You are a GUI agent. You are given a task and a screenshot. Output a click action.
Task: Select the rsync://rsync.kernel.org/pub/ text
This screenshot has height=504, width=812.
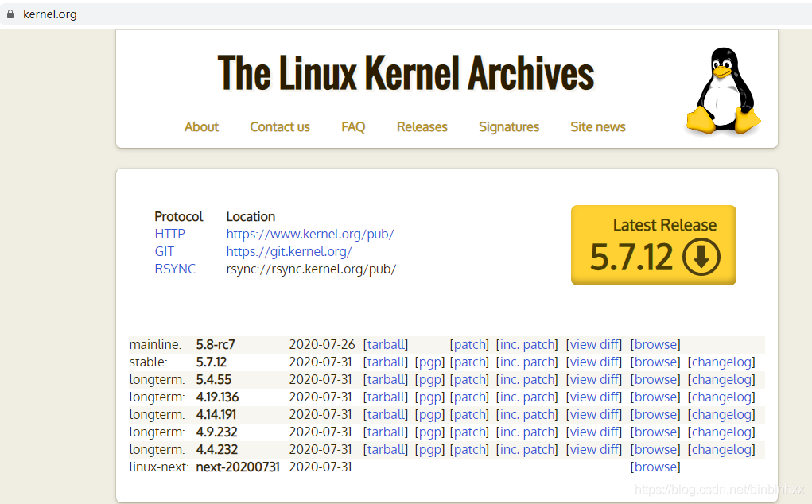311,269
